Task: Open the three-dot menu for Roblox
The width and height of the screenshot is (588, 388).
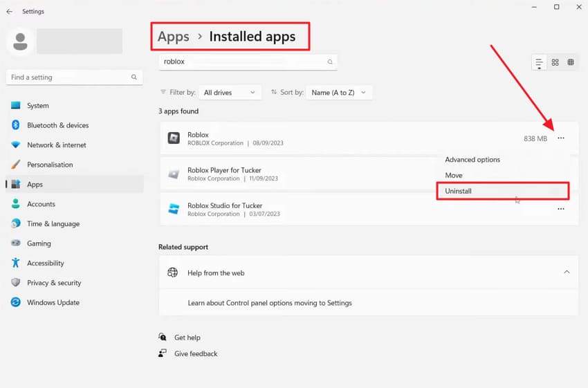Action: (x=560, y=138)
